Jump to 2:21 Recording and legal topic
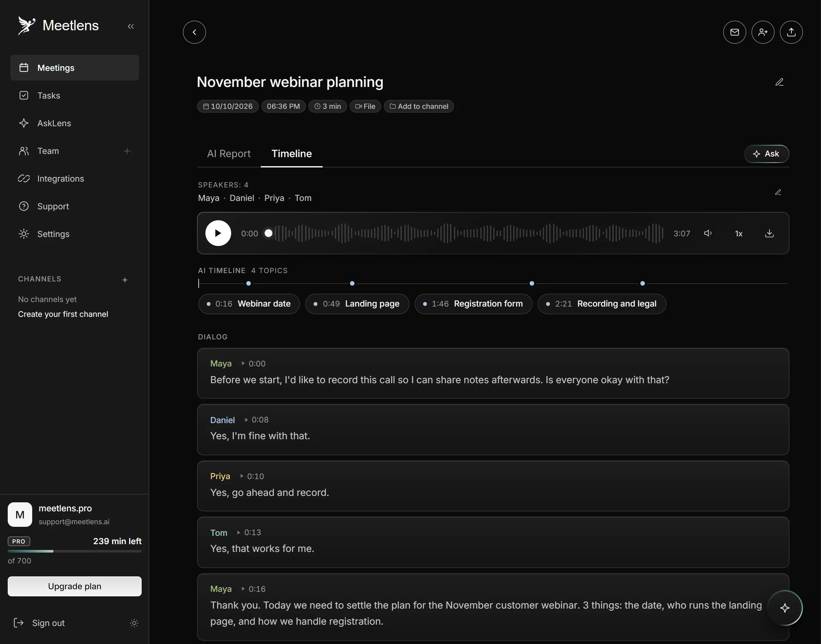Viewport: 821px width, 644px height. 602,304
